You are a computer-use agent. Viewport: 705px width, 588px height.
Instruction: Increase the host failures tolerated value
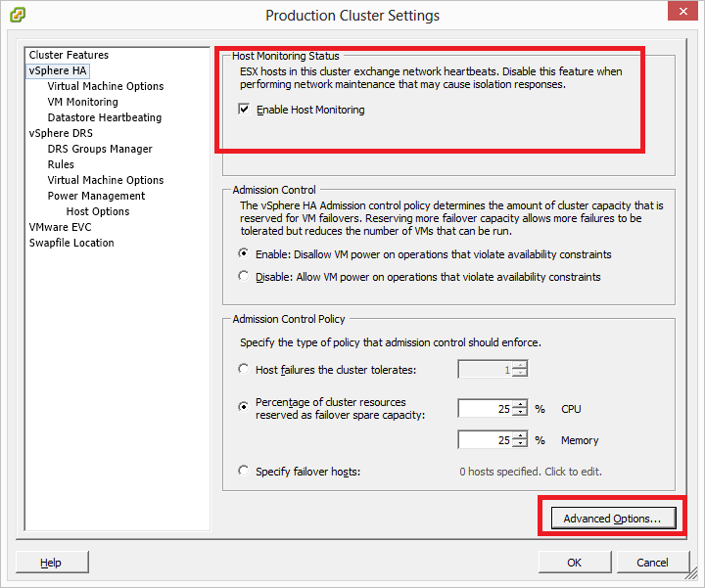[x=520, y=365]
